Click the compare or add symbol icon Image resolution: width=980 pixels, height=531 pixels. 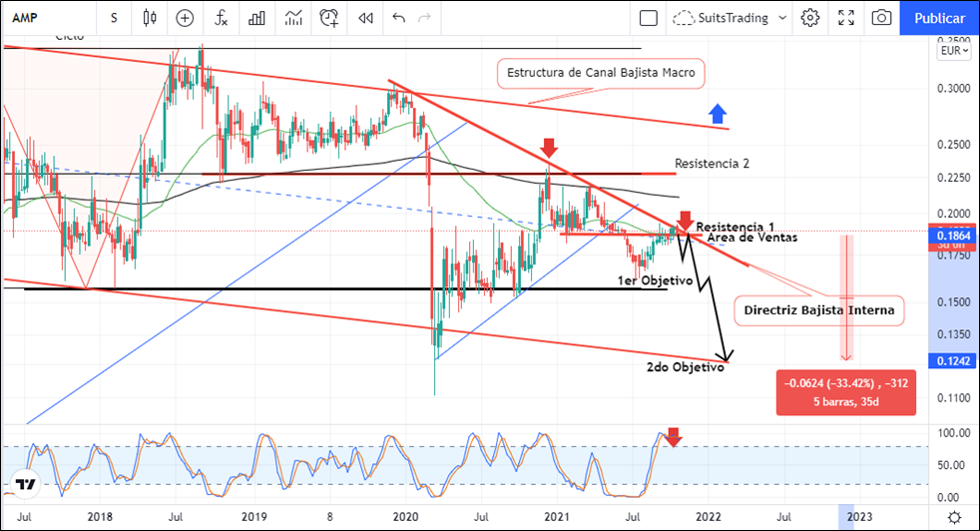[185, 18]
